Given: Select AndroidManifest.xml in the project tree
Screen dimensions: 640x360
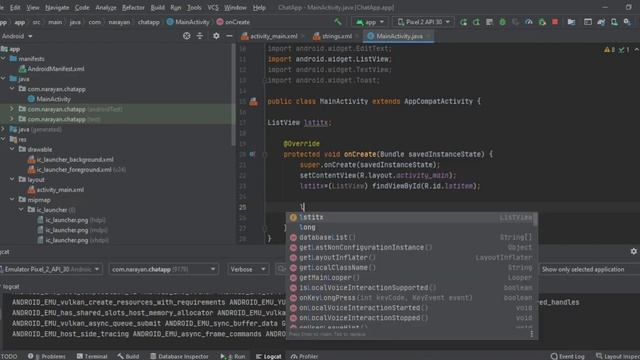Looking at the screenshot, I should click(51, 69).
